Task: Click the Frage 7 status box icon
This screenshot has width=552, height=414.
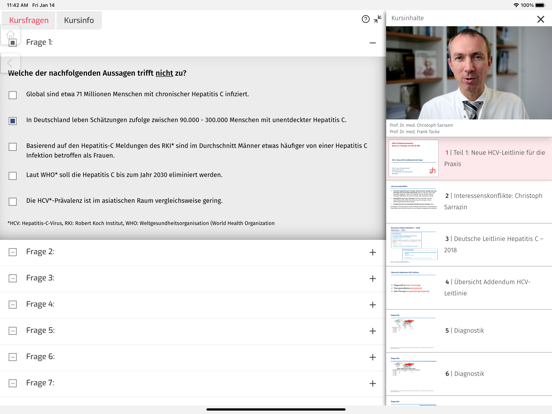Action: click(x=12, y=383)
